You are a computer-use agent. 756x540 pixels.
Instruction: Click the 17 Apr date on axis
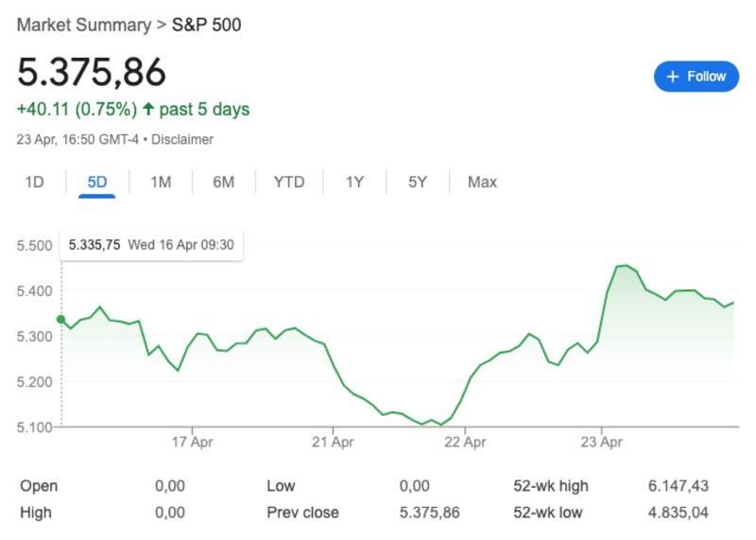(192, 441)
